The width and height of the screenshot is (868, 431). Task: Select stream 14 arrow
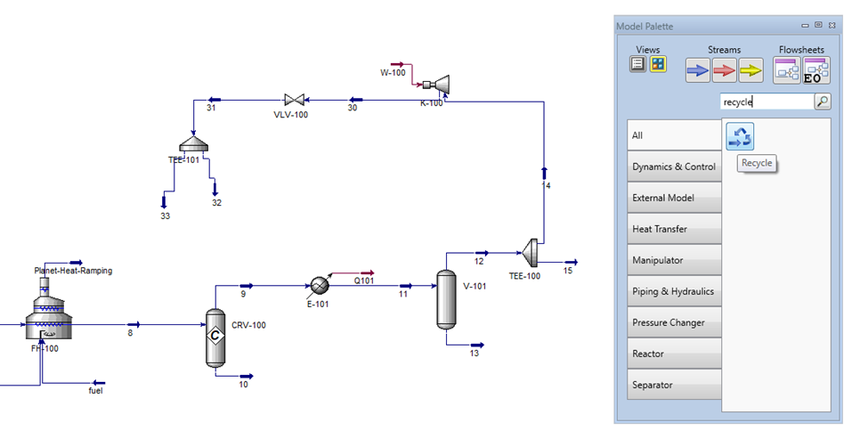544,173
